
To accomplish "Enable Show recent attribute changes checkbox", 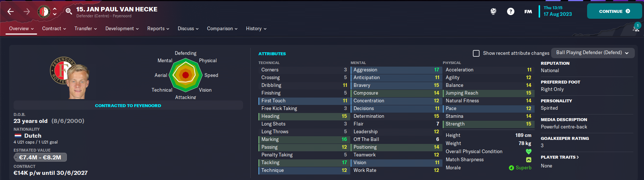I will [x=476, y=53].
